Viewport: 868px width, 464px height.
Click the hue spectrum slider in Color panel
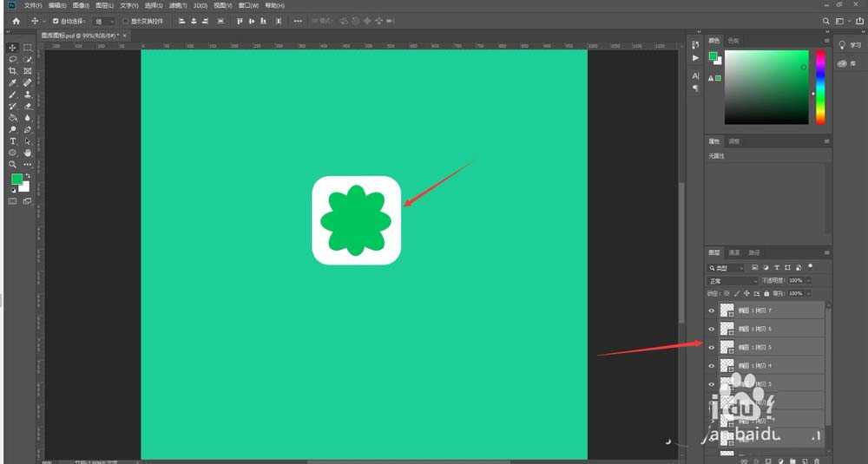pyautogui.click(x=820, y=87)
